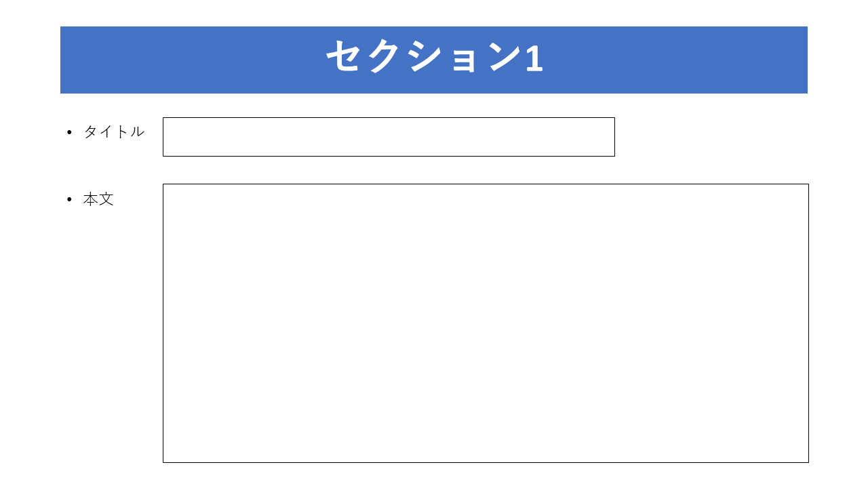Viewport: 868px width, 488px height.
Task: Click the 文 character in the 本文 label
Action: 106,199
